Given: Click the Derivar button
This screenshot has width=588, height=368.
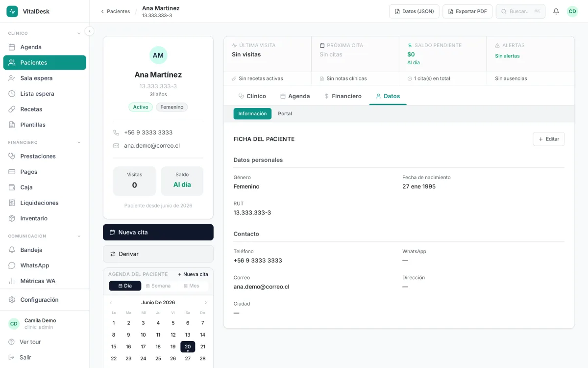Looking at the screenshot, I should [x=158, y=254].
